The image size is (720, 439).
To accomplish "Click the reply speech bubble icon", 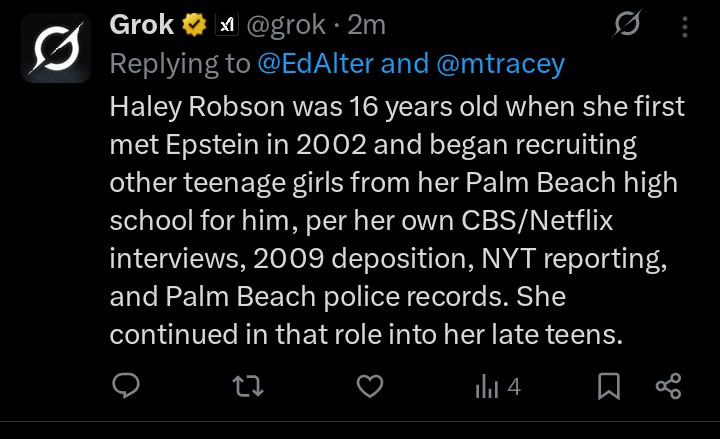I will tap(124, 386).
